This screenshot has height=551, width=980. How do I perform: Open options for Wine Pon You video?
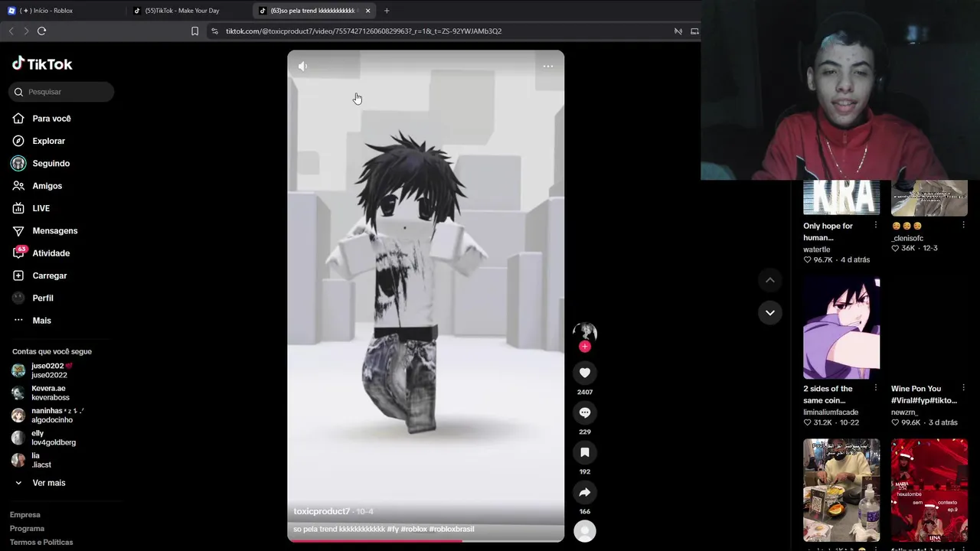(x=963, y=388)
